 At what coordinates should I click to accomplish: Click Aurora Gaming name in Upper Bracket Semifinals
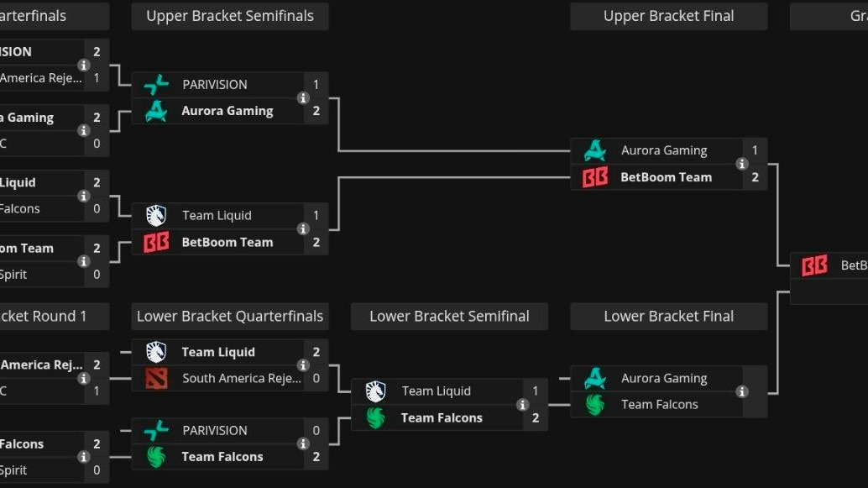click(x=227, y=111)
